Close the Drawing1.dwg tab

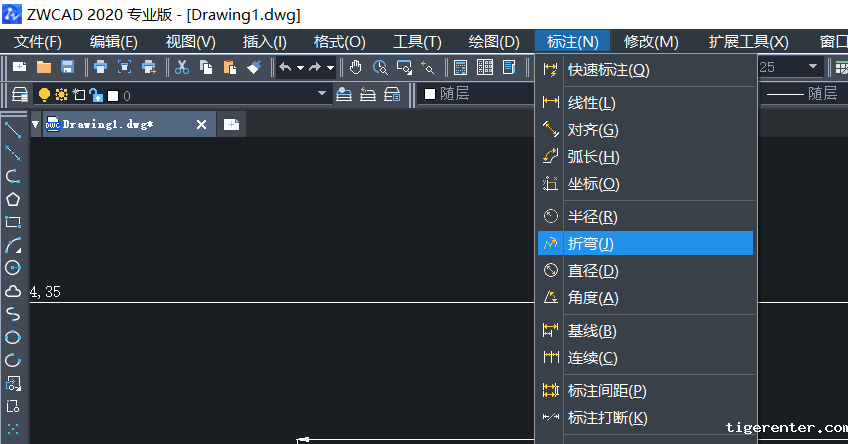coord(201,125)
